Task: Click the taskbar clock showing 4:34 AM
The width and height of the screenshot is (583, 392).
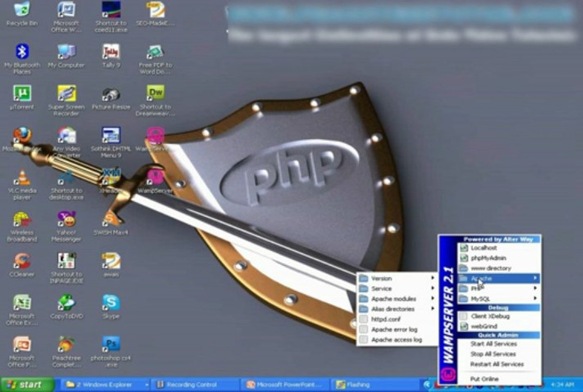Action: point(562,384)
